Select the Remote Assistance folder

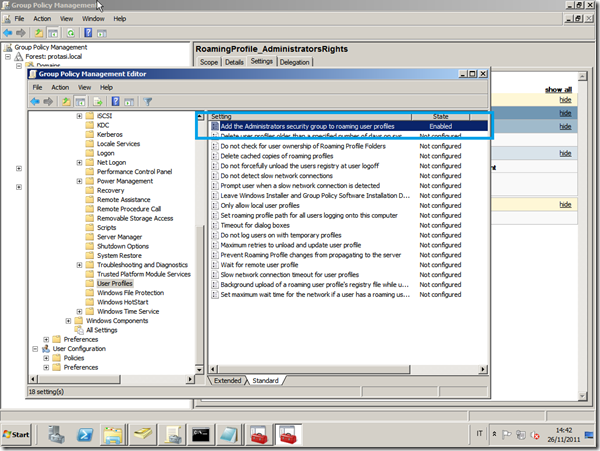pos(124,200)
